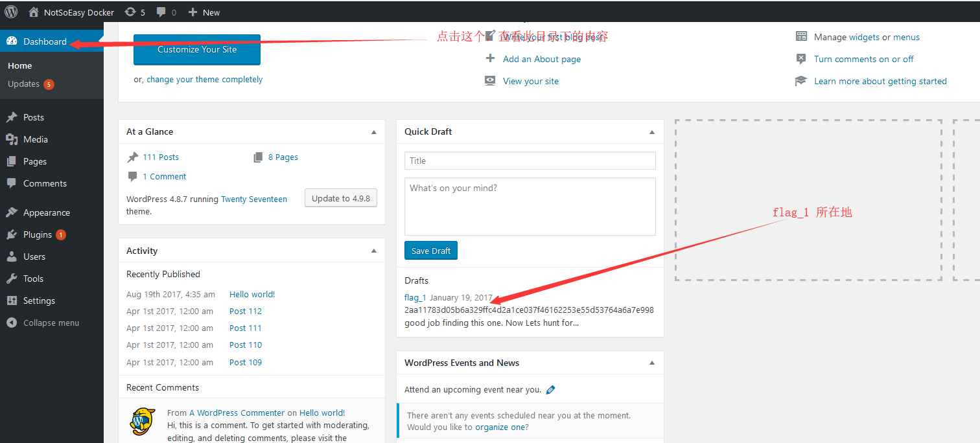The width and height of the screenshot is (980, 443).
Task: Collapse the Activity panel
Action: [x=374, y=251]
